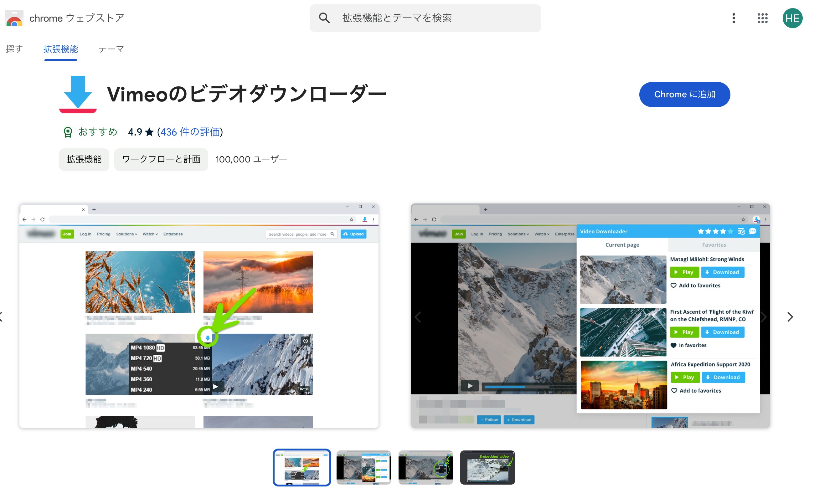Open the three-dot more options menu
This screenshot has width=814, height=504.
coord(733,18)
